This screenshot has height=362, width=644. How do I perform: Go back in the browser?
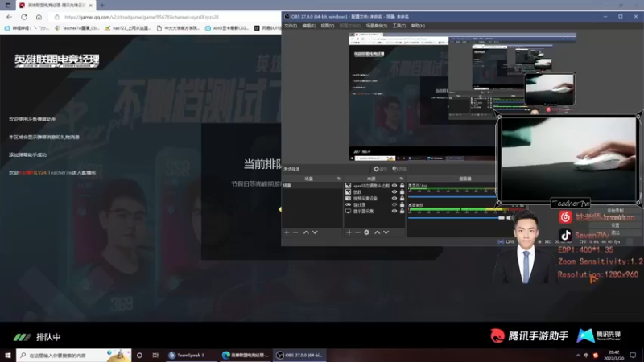9,17
